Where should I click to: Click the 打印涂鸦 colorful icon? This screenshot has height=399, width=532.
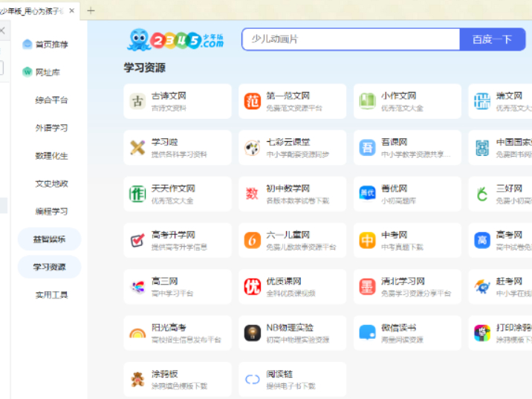coord(482,333)
